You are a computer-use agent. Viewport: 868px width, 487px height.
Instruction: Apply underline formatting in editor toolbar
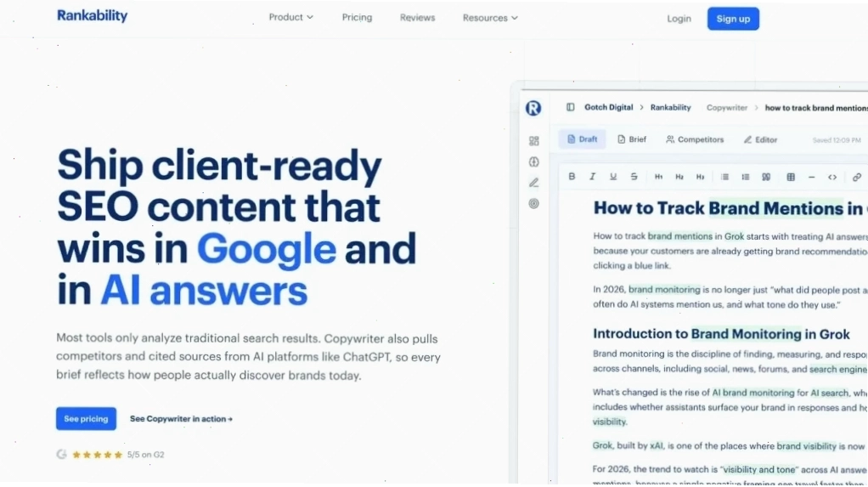613,177
